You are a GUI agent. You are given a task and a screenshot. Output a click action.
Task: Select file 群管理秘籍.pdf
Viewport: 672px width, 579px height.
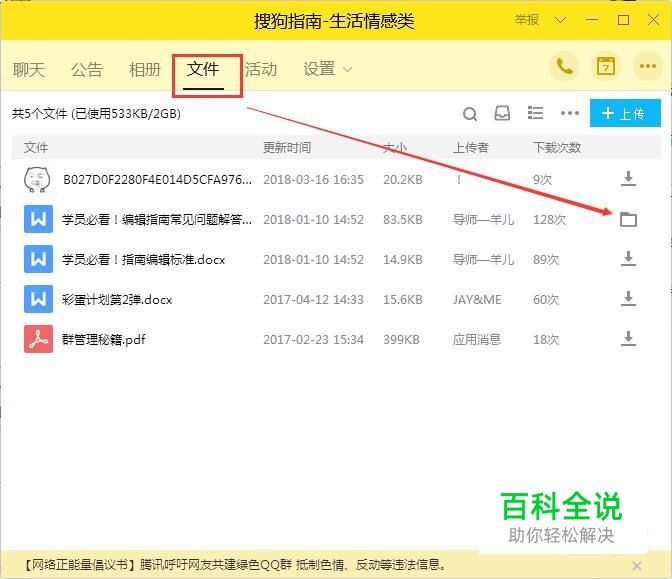pos(104,339)
